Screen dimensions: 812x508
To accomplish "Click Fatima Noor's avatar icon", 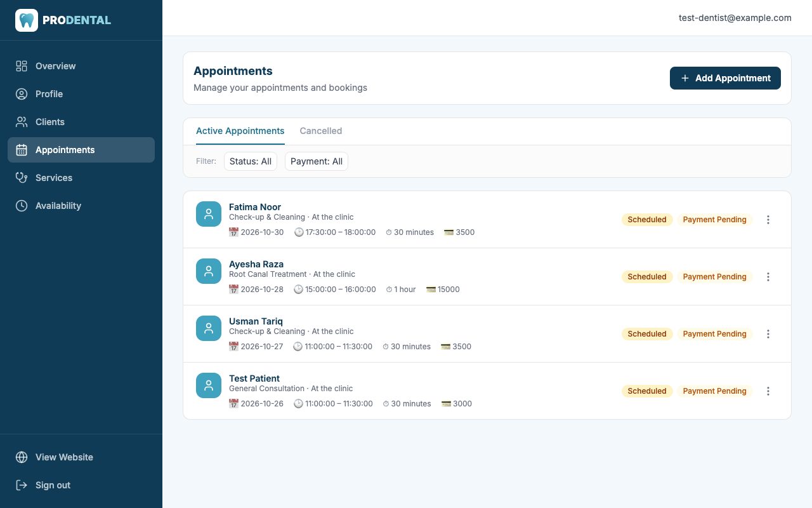I will [x=209, y=214].
